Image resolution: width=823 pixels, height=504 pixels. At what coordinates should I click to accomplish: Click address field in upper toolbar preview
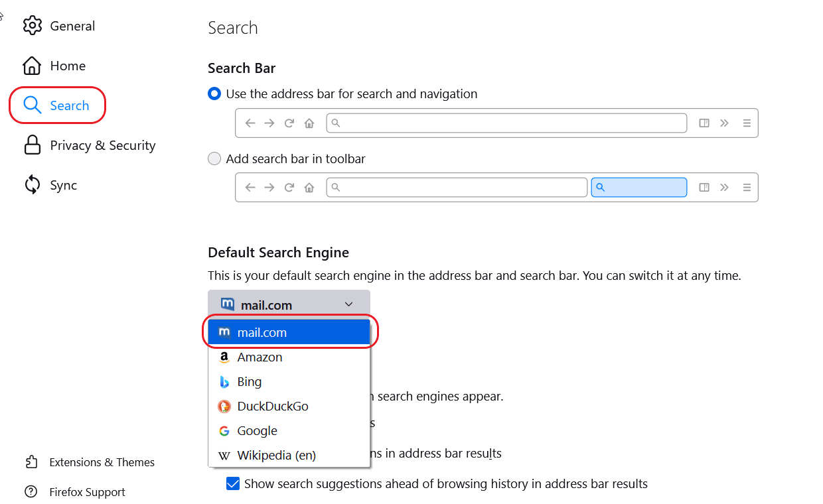point(506,123)
